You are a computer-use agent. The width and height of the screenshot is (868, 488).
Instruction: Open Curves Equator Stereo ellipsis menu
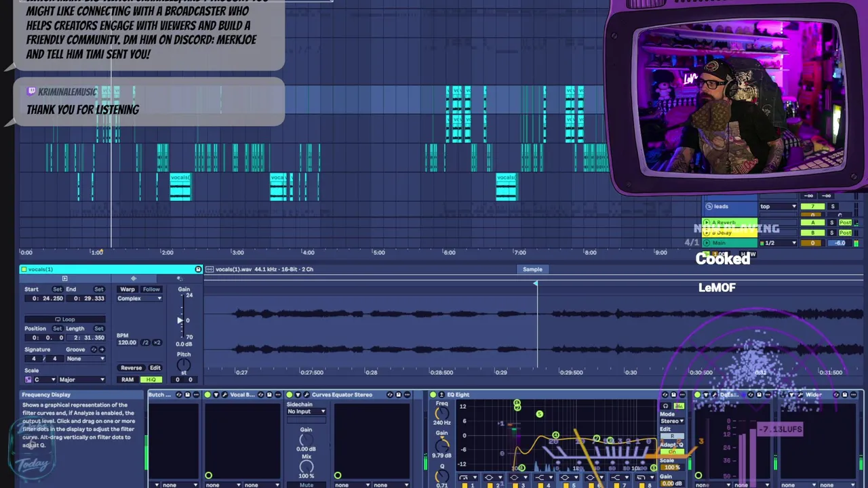tap(407, 394)
